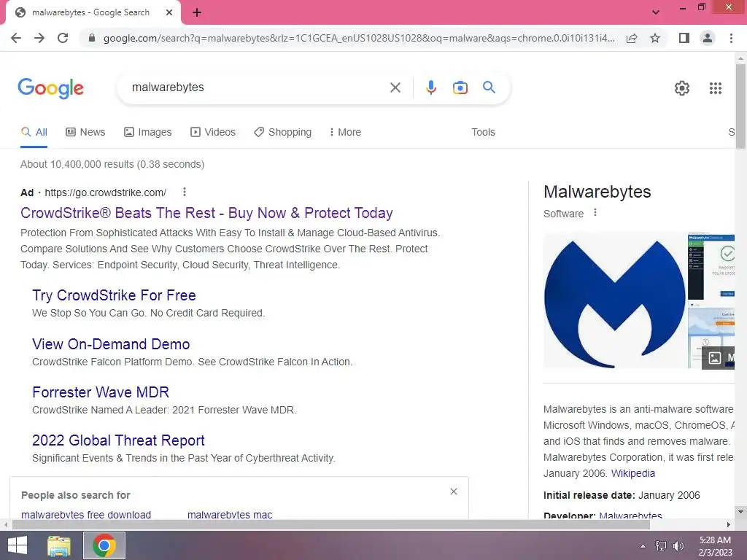The height and width of the screenshot is (560, 747).
Task: Bookmark this page with the star icon
Action: point(655,38)
